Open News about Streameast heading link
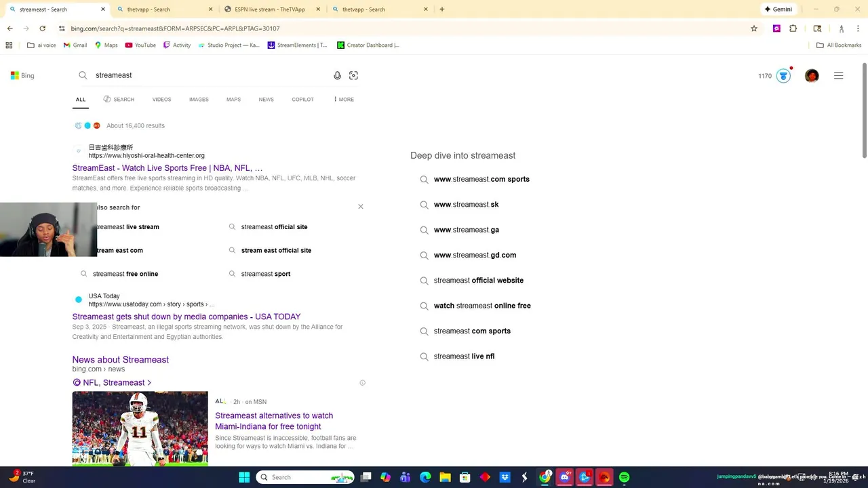 pyautogui.click(x=121, y=360)
